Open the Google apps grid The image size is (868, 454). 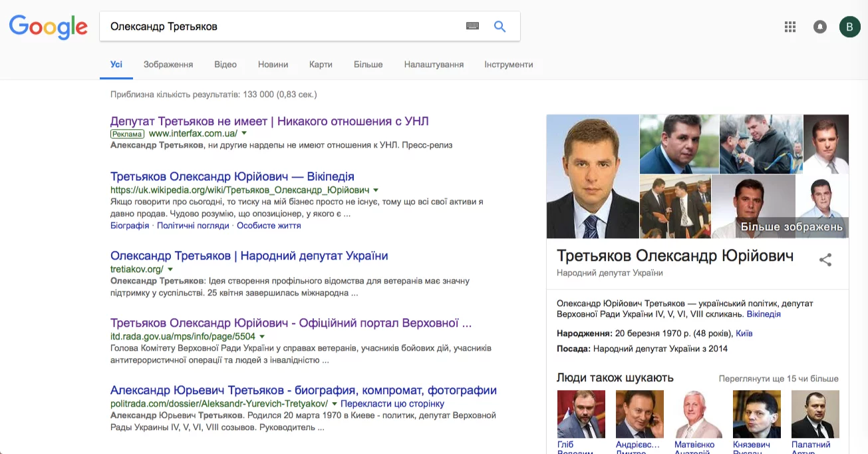pos(790,27)
